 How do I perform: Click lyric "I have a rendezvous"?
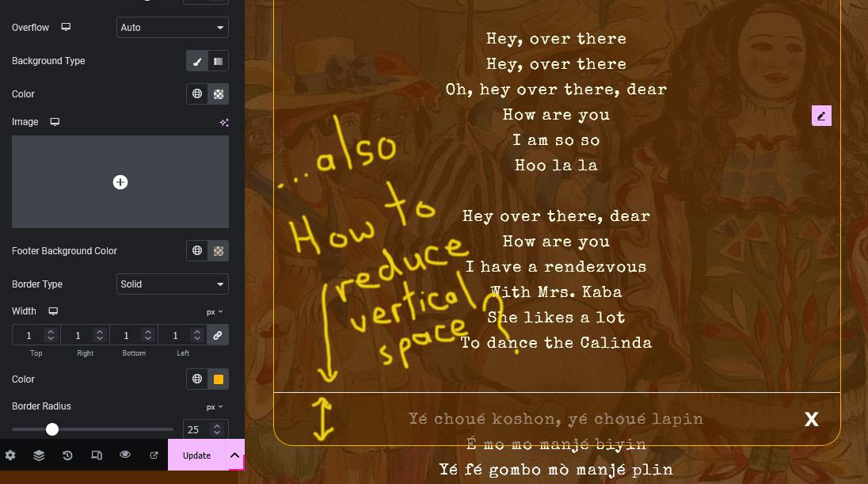click(556, 267)
